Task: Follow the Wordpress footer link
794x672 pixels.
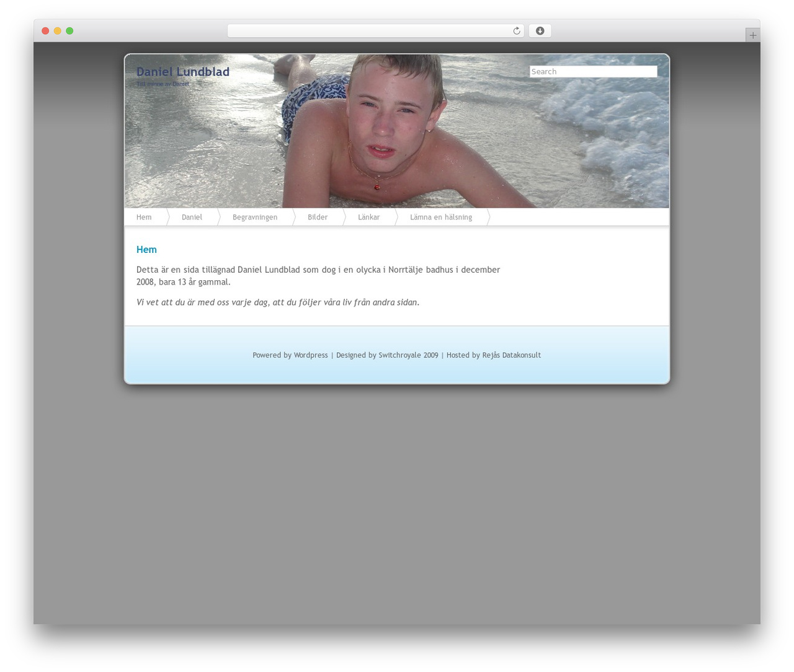Action: 311,355
